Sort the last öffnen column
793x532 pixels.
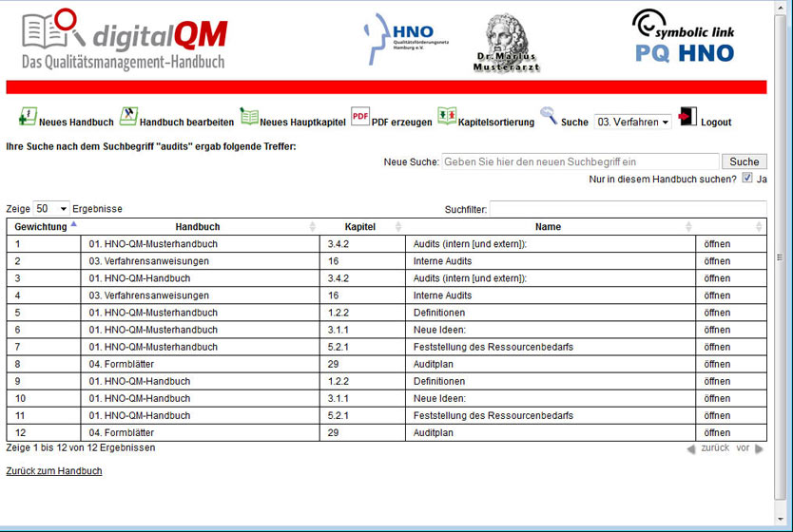[x=759, y=227]
